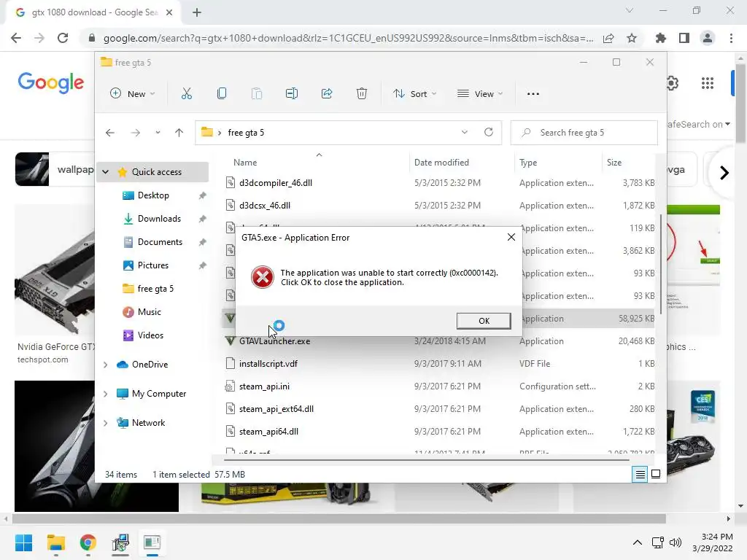Image resolution: width=747 pixels, height=560 pixels.
Task: Open address bar history dropdown in Explorer
Action: tap(465, 133)
